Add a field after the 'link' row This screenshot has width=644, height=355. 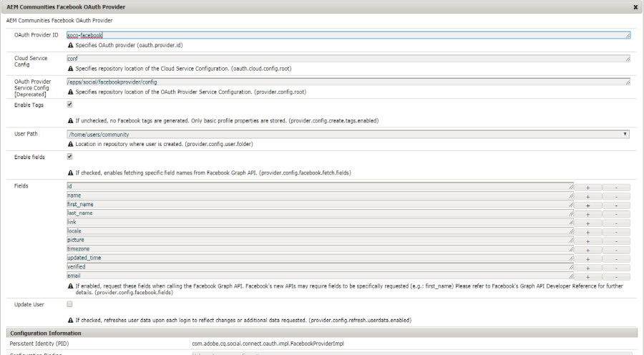tap(587, 223)
